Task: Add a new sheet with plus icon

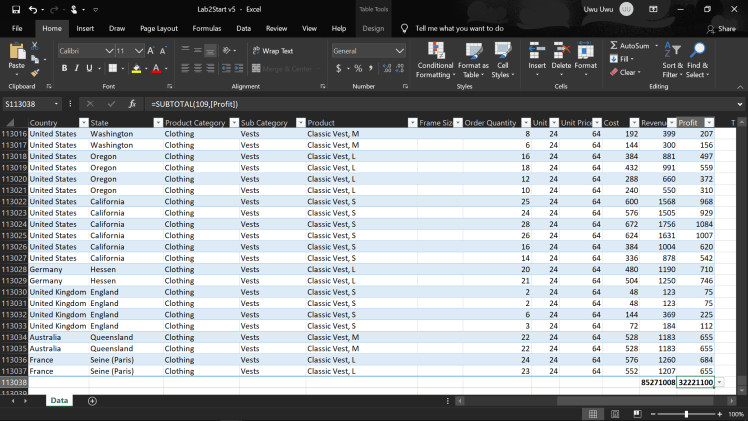Action: coord(92,400)
